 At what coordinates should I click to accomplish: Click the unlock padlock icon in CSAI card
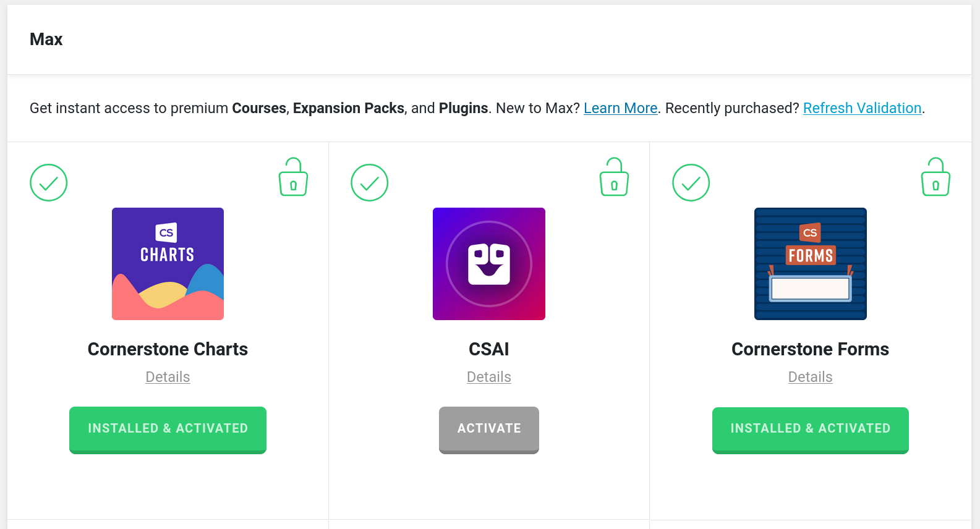coord(614,177)
